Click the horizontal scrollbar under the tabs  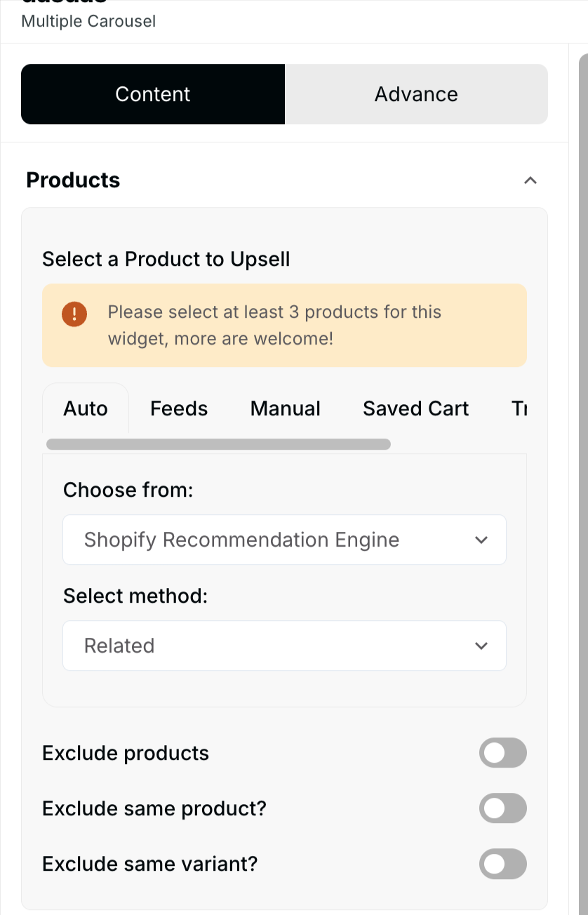218,444
